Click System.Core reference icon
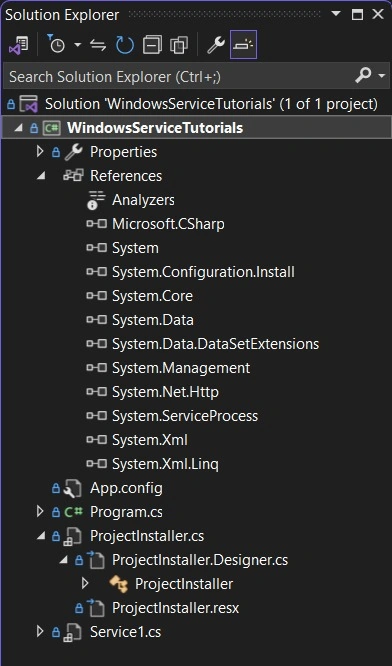This screenshot has height=666, width=392. [x=96, y=296]
